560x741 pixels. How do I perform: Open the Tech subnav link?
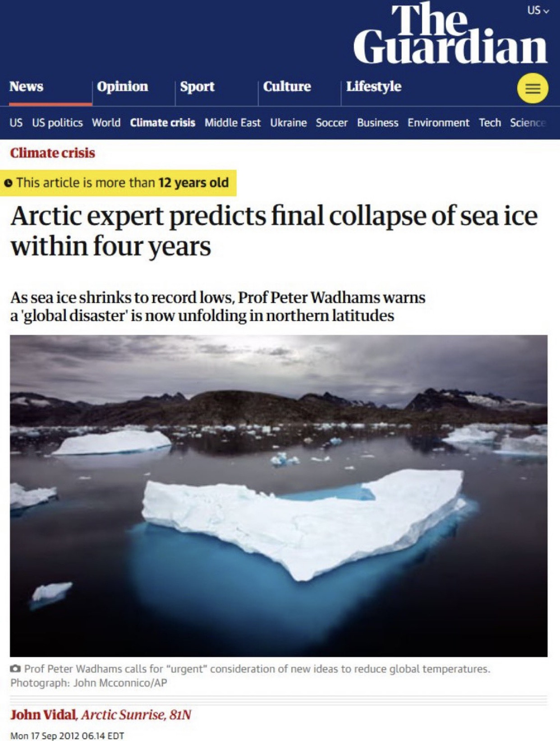[490, 123]
